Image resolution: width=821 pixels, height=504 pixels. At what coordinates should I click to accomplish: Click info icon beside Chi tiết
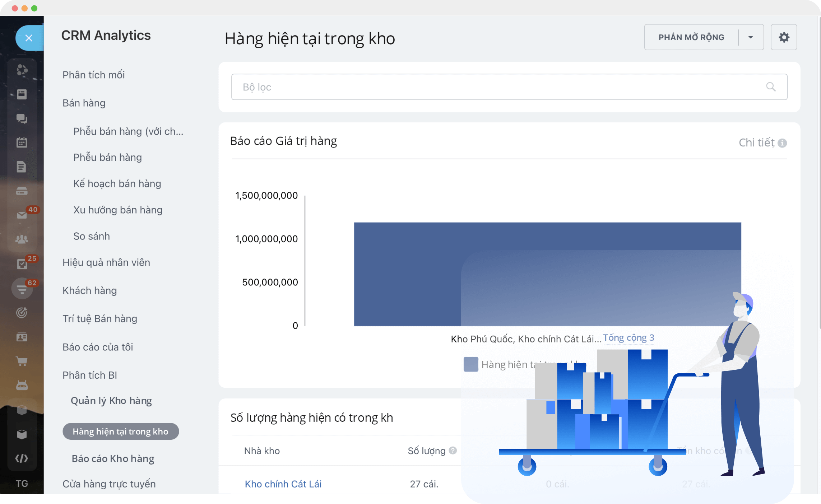782,143
